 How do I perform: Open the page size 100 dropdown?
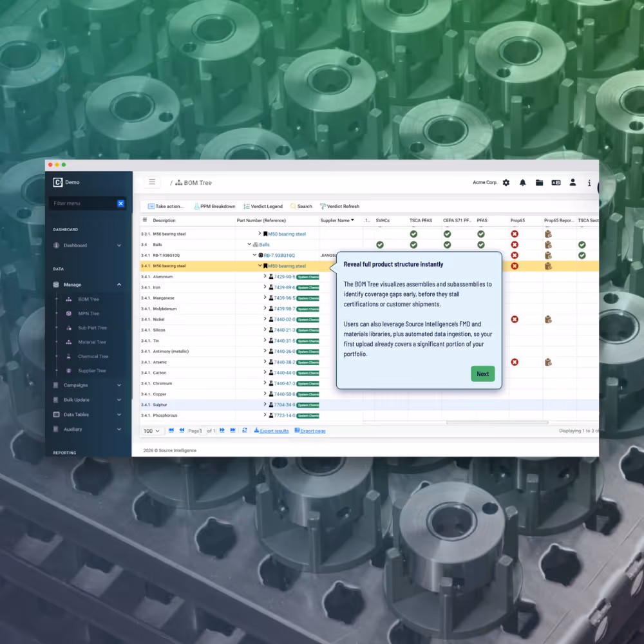click(x=151, y=431)
